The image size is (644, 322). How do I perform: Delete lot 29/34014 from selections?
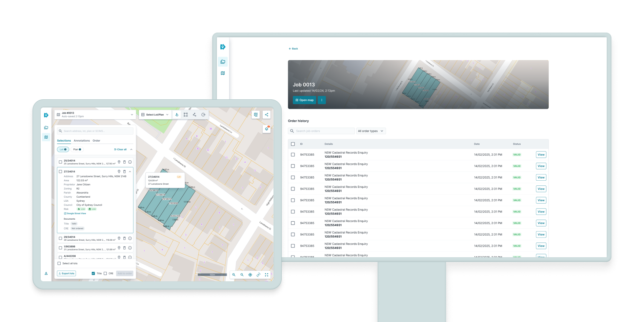(x=124, y=238)
